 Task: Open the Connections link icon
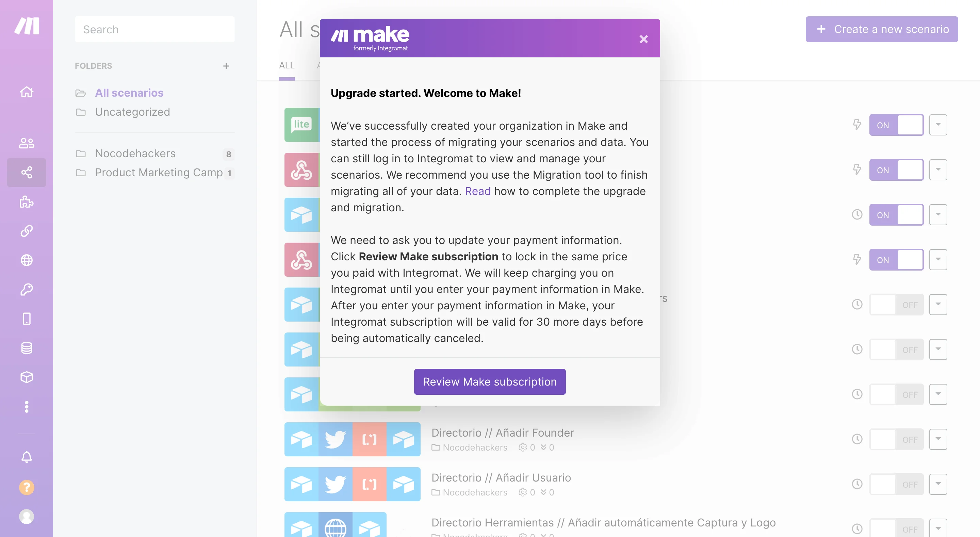pyautogui.click(x=27, y=231)
